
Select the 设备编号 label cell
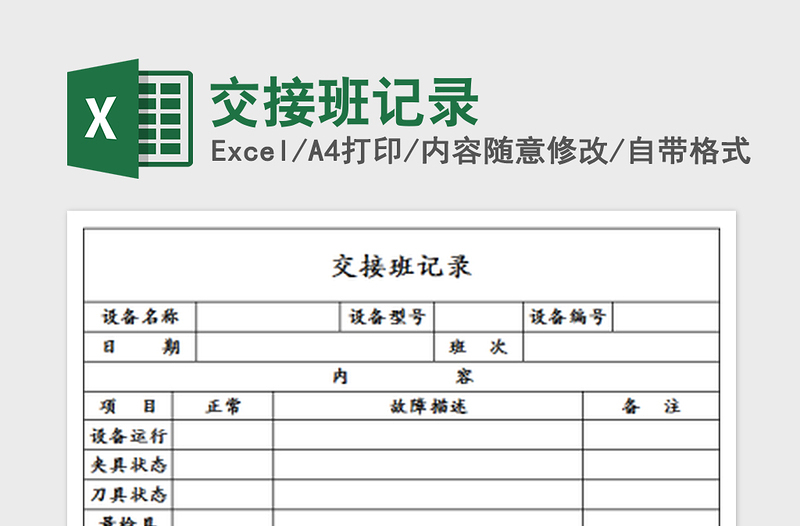(568, 317)
